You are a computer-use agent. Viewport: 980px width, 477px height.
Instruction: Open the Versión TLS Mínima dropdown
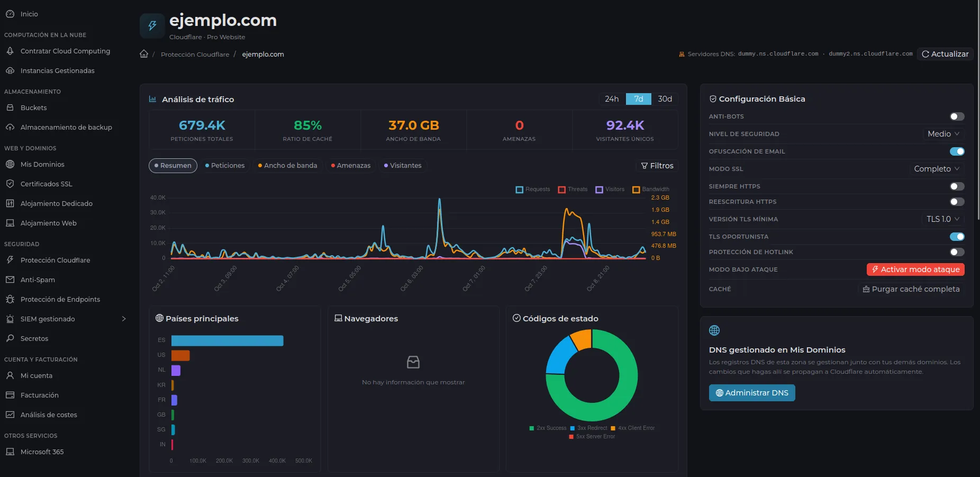pos(943,219)
